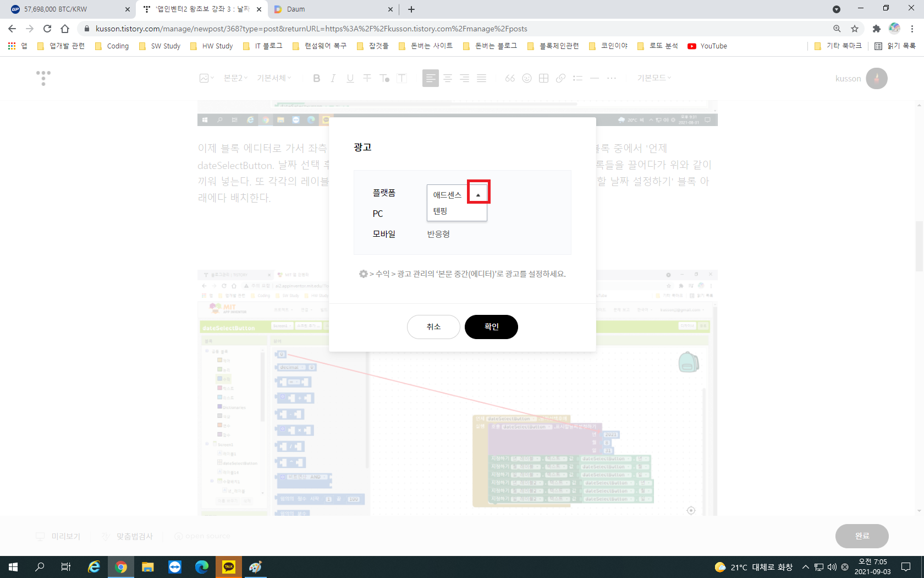Click the Tistory logo icon
The image size is (924, 578).
43,78
